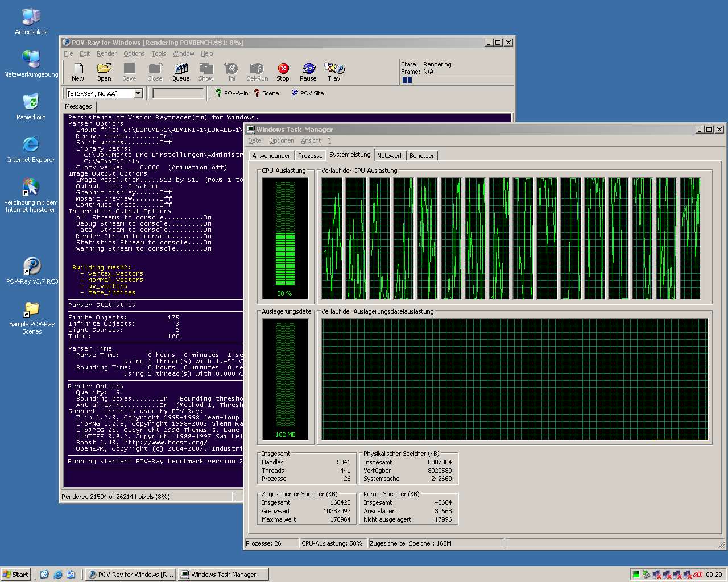
Task: Select the Messages tab in POV-Ray
Action: click(x=78, y=106)
